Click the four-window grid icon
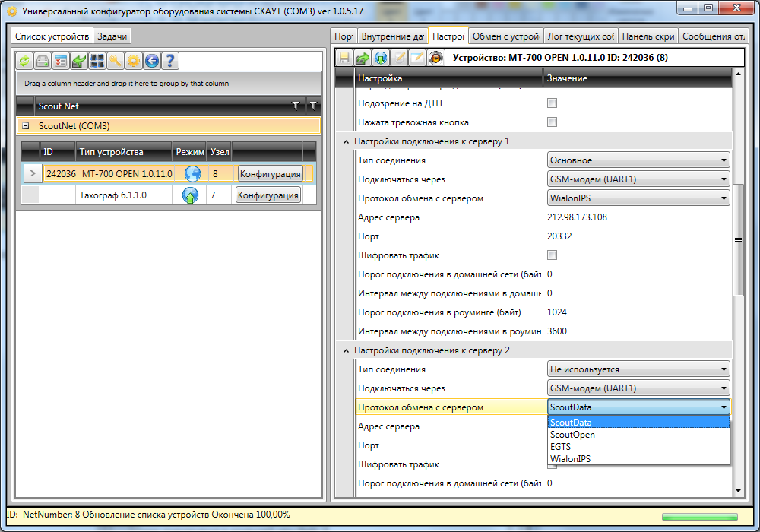Viewport: 760px width, 532px height. 97,62
